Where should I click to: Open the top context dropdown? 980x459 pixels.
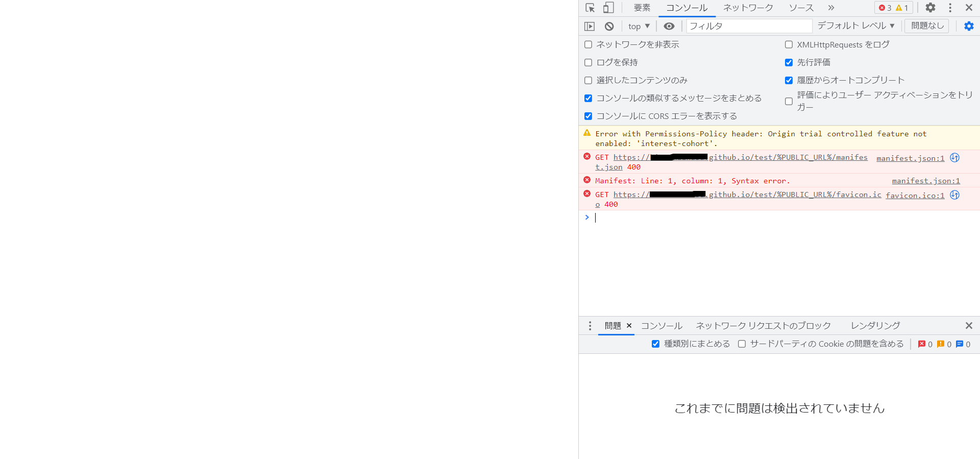(639, 26)
